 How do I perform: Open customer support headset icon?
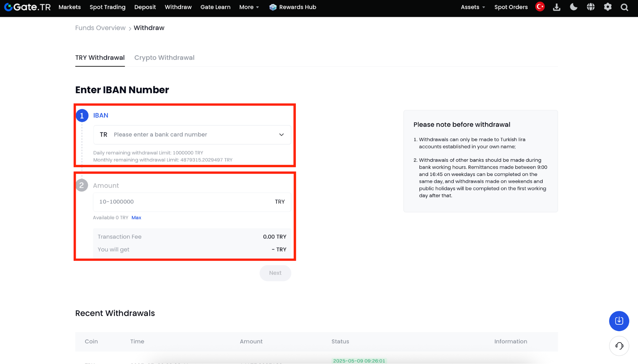click(619, 346)
